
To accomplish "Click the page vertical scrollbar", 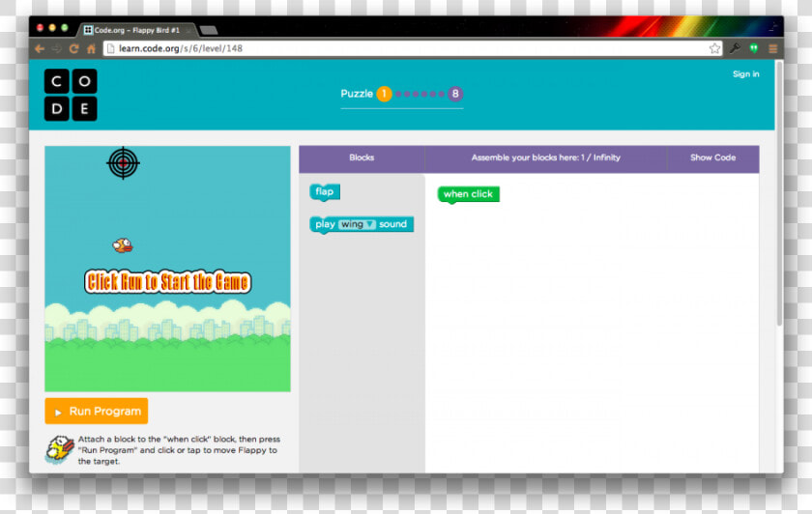I will tap(779, 194).
